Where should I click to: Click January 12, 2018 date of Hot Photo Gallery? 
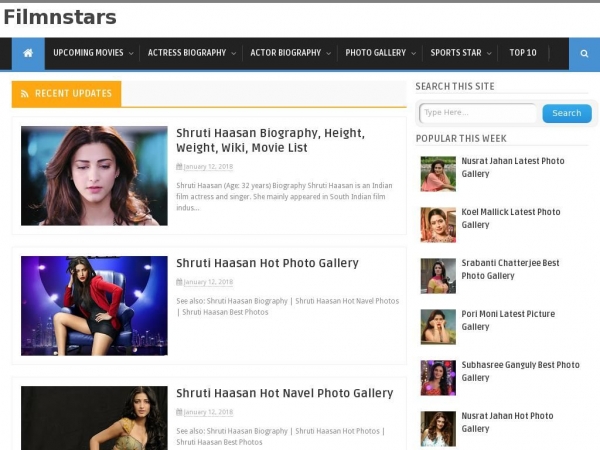[x=208, y=282]
